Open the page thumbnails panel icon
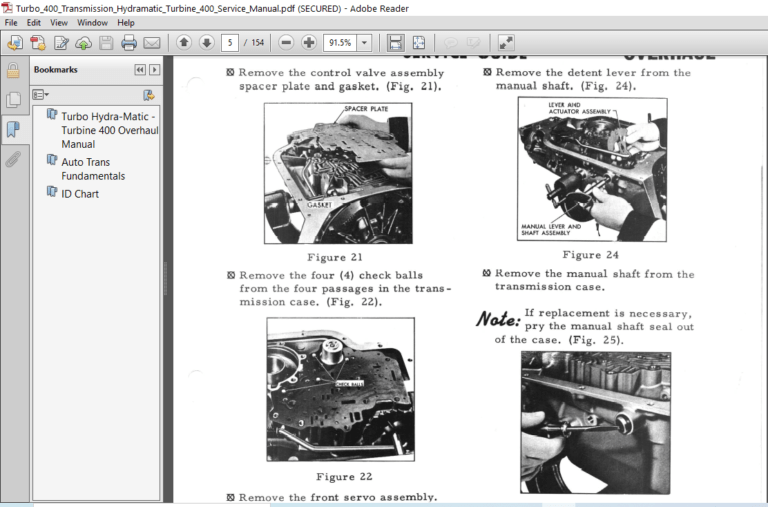Viewport: 768px width, 507px height. click(13, 100)
